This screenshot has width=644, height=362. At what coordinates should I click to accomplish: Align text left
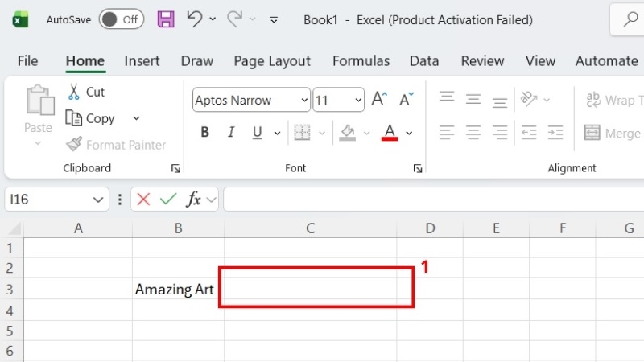[x=447, y=132]
